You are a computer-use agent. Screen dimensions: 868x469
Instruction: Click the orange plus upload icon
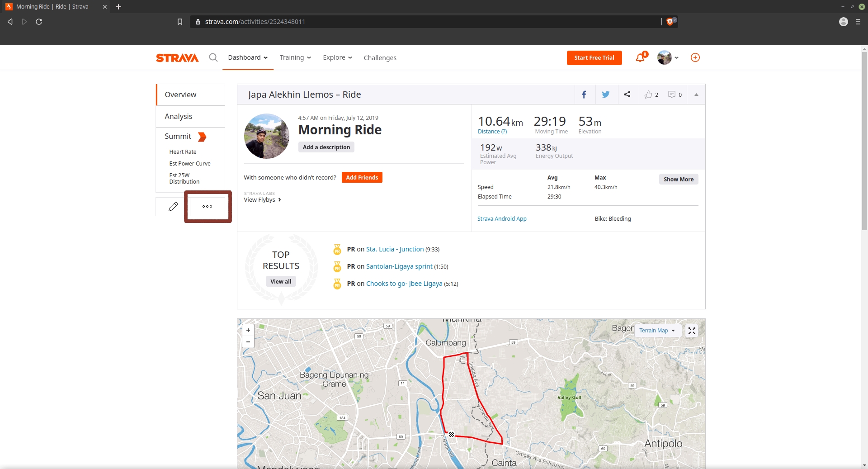[695, 57]
